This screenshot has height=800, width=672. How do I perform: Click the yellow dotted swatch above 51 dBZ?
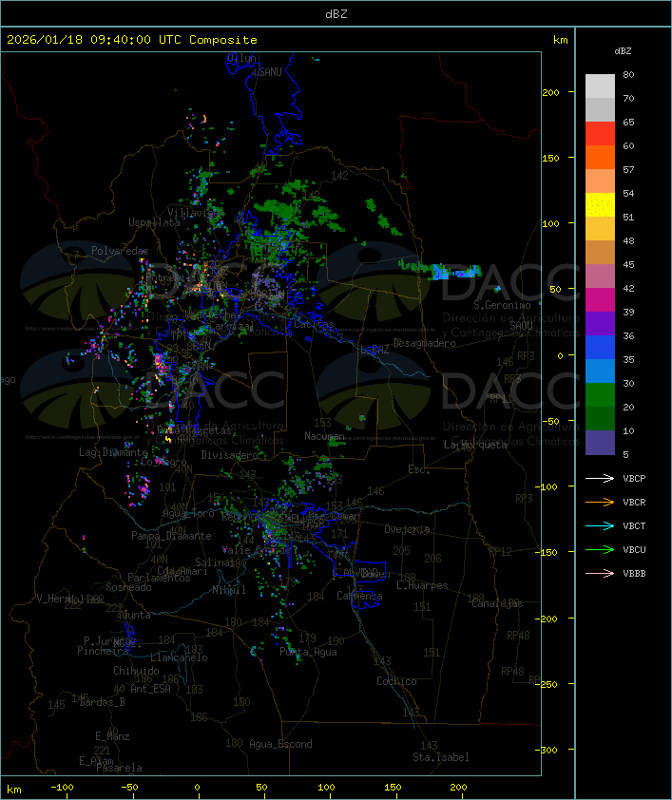click(600, 204)
